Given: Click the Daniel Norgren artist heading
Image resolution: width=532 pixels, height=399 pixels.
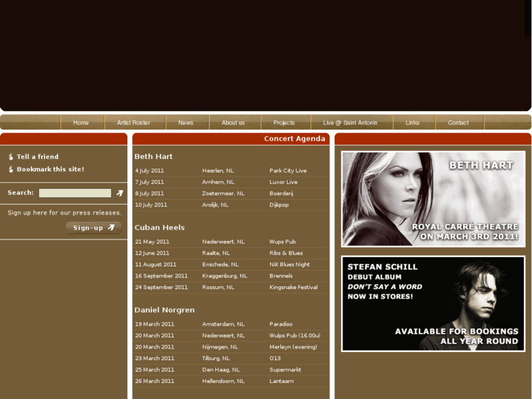Looking at the screenshot, I should 165,310.
